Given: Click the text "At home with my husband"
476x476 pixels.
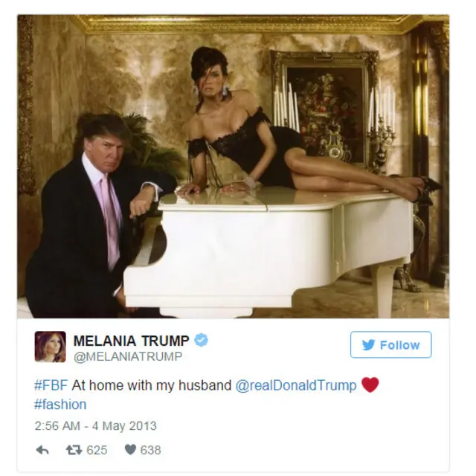Looking at the screenshot, I should (x=152, y=385).
